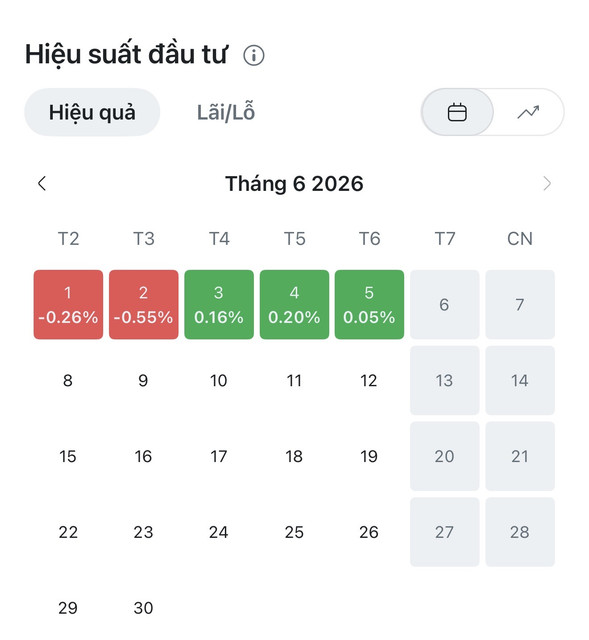Open day 4 with 0.20% gain
589x640 pixels.
(x=294, y=304)
